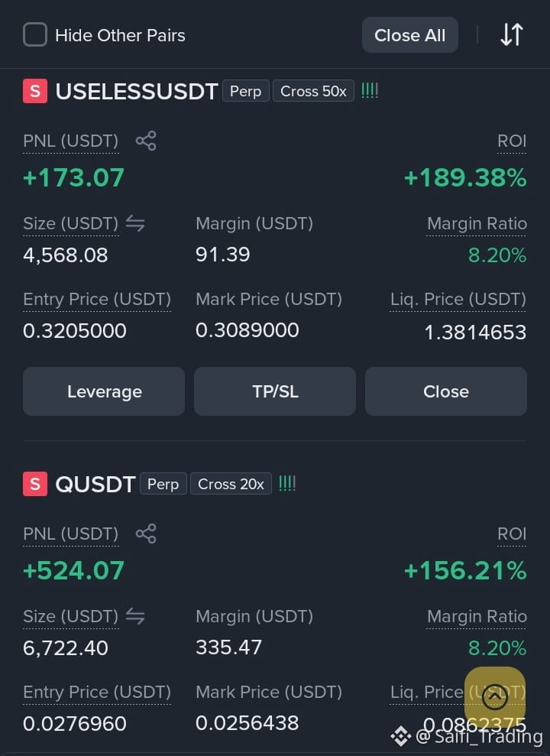Tap the red S badge beside USELESSUSDT
This screenshot has width=550, height=756.
click(x=35, y=91)
